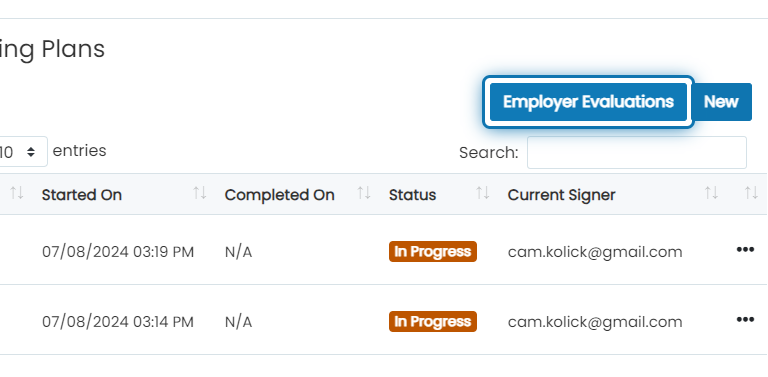Select cam.kolick@gmail.com in the first row
This screenshot has width=768, height=377.
point(595,252)
